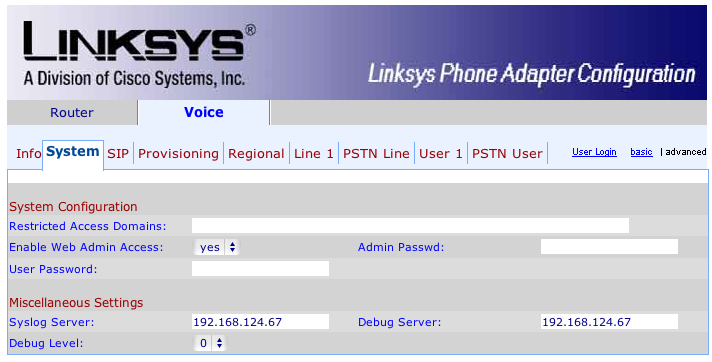Click the Syslog Server address field
The height and width of the screenshot is (362, 712).
[260, 322]
